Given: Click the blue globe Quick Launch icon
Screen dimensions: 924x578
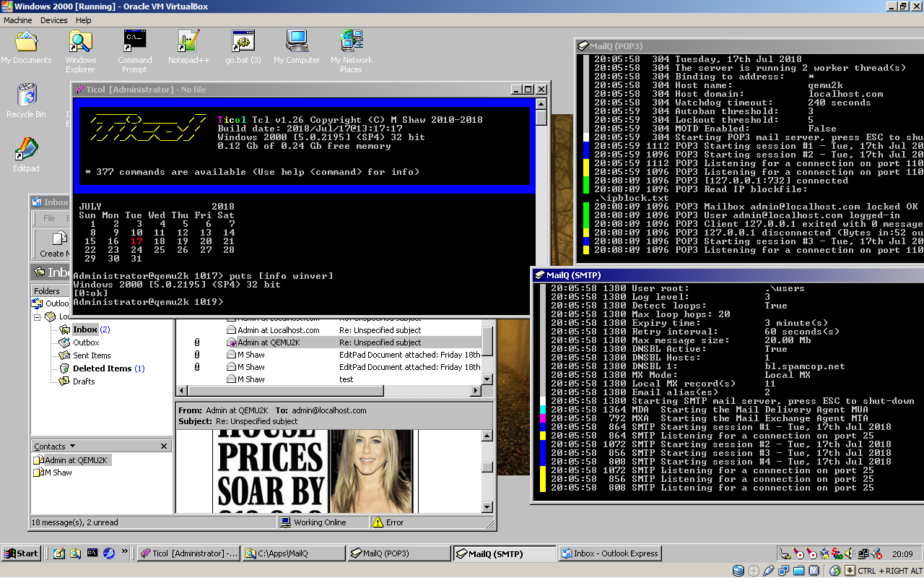Looking at the screenshot, I should [x=109, y=553].
